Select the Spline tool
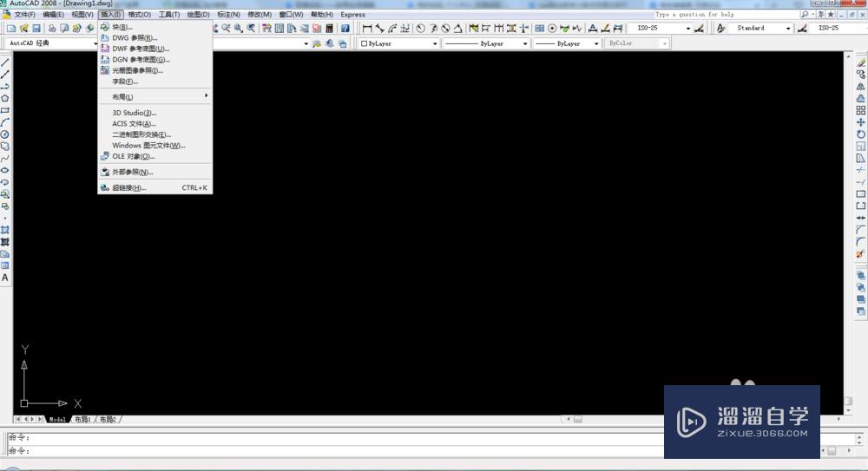 pos(5,158)
